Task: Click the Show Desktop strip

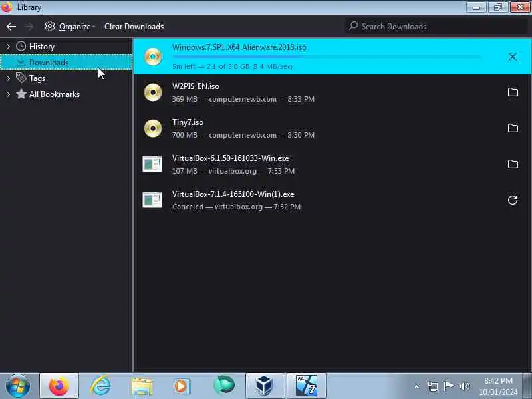Action: [x=527, y=386]
